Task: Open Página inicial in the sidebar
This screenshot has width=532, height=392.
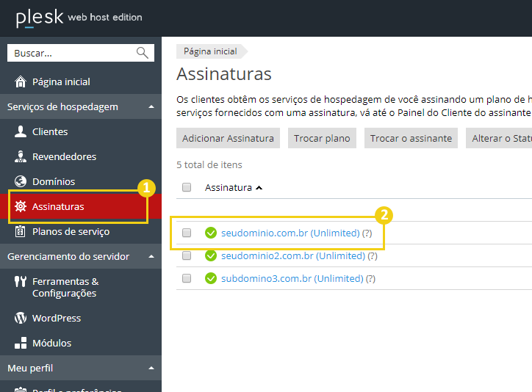Action: 81,81
